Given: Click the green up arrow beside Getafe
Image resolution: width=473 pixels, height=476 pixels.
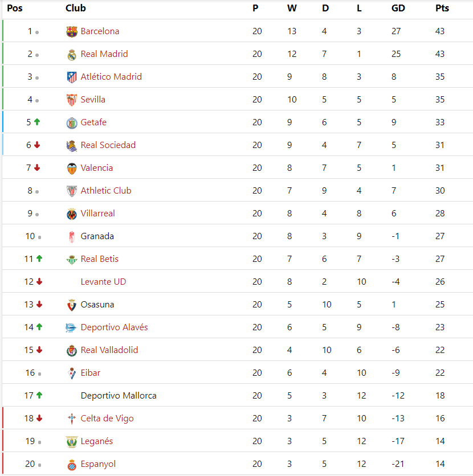Looking at the screenshot, I should (37, 122).
